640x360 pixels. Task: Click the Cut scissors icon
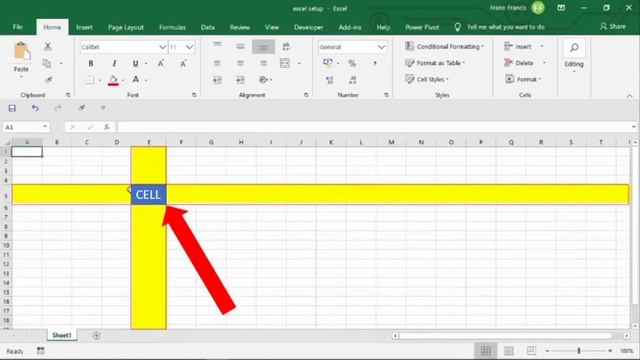pos(48,47)
